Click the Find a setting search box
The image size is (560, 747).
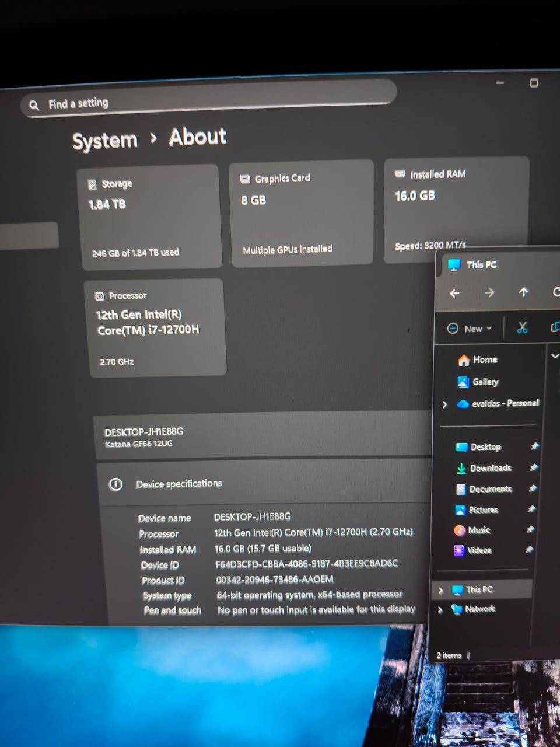[x=209, y=99]
